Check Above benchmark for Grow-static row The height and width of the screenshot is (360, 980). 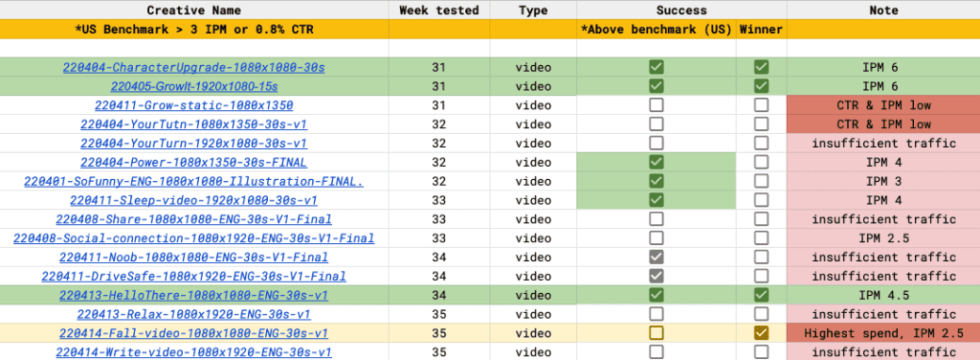pyautogui.click(x=656, y=105)
